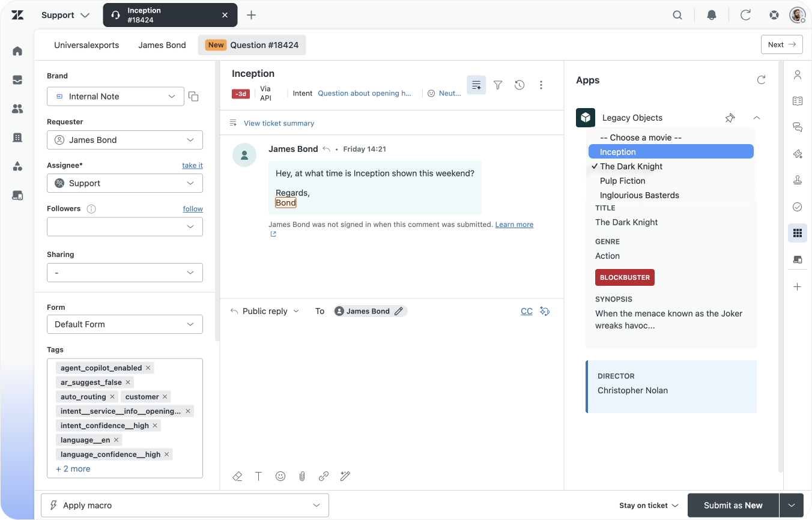Click the copy icon beside Brand field

[193, 96]
